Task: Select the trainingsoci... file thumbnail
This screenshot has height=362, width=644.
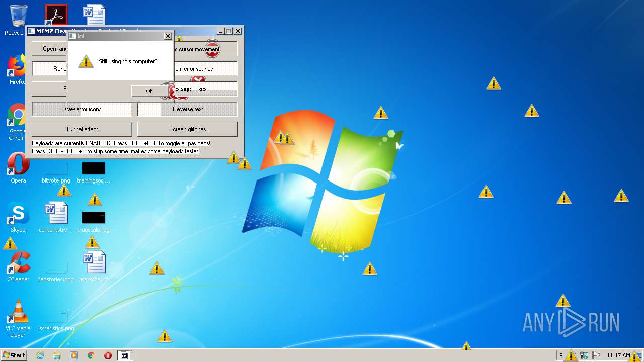Action: click(x=94, y=172)
